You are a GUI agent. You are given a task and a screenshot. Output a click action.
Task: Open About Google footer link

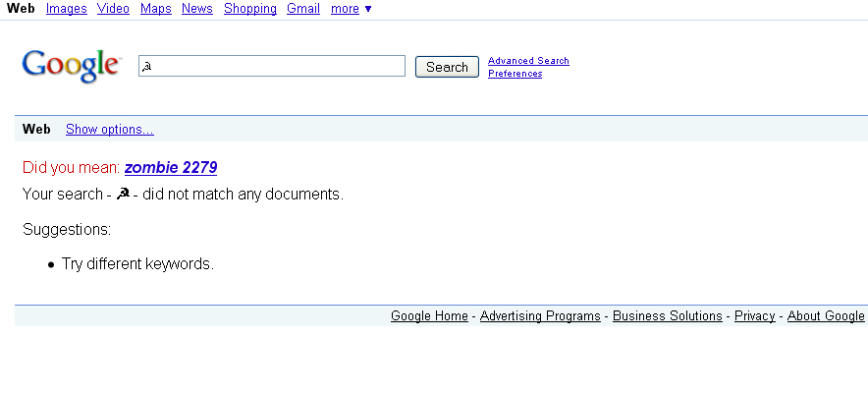tap(826, 315)
